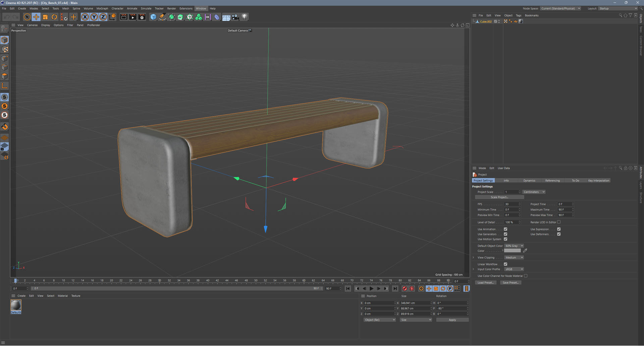
Task: Open the MoGraph menu
Action: coord(102,8)
